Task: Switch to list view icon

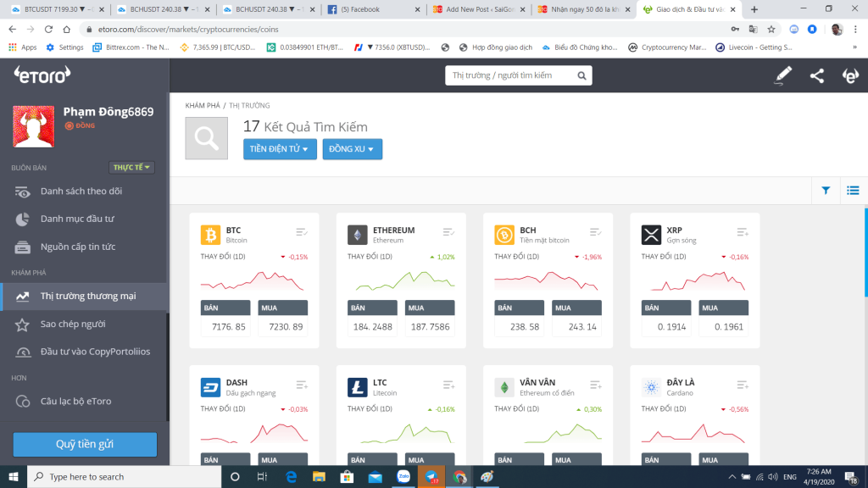Action: coord(853,191)
